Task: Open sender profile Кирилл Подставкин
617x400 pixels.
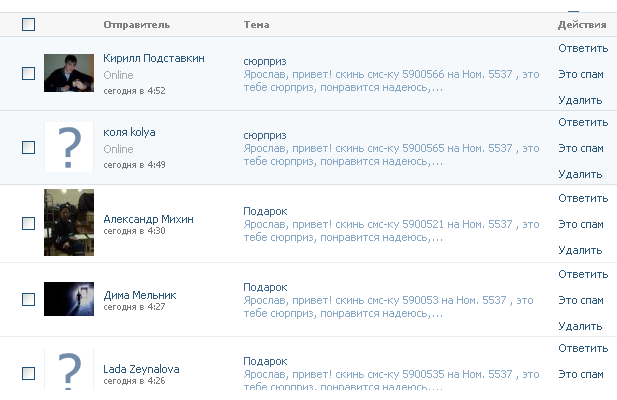Action: click(x=154, y=58)
